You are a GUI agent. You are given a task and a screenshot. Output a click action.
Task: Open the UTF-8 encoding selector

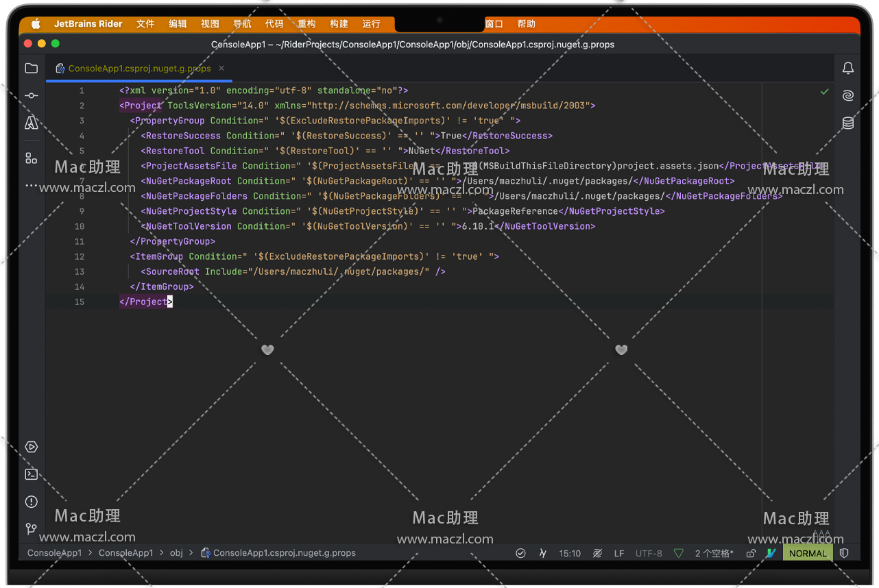click(649, 553)
